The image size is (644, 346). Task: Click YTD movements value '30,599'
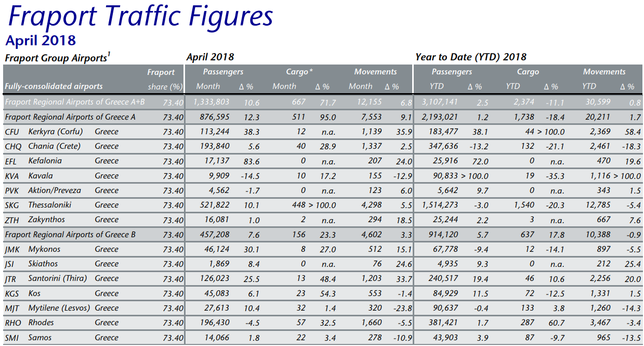click(x=598, y=102)
